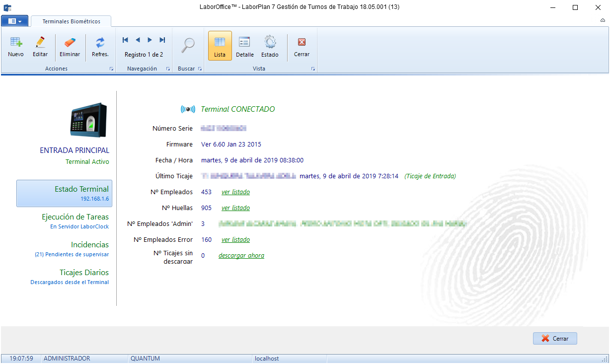This screenshot has height=364, width=610.
Task: Open the application menu dropdown button
Action: [x=14, y=21]
